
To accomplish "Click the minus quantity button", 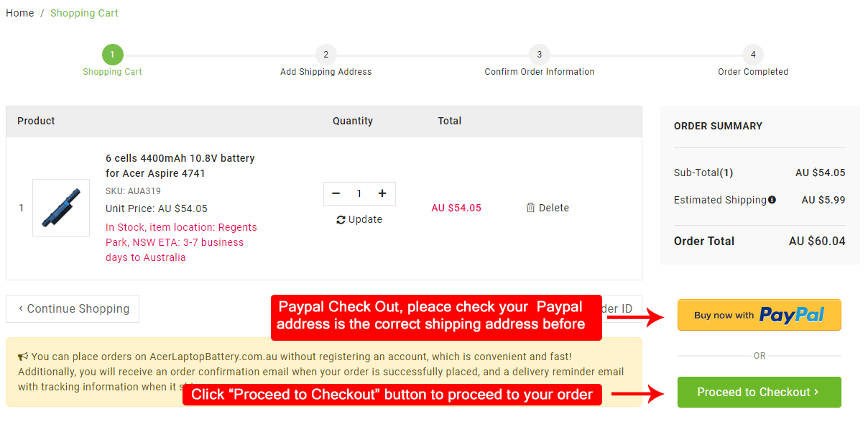I will point(336,193).
